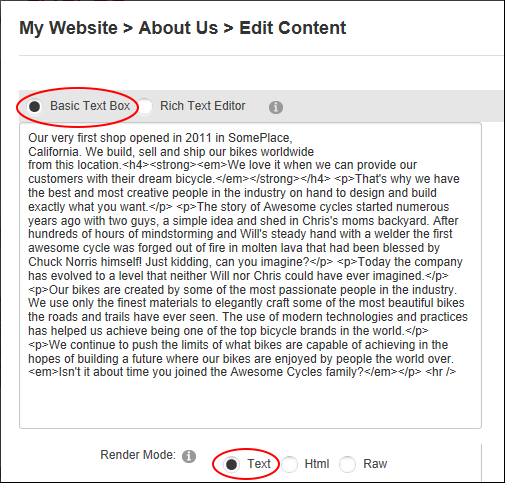Click the Edit Content breadcrumb title

click(x=292, y=28)
